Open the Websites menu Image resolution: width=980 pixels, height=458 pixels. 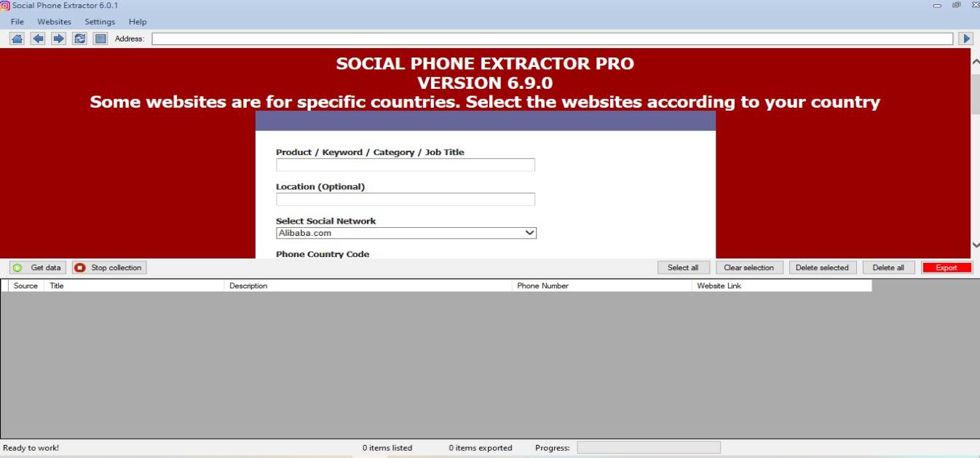point(55,22)
